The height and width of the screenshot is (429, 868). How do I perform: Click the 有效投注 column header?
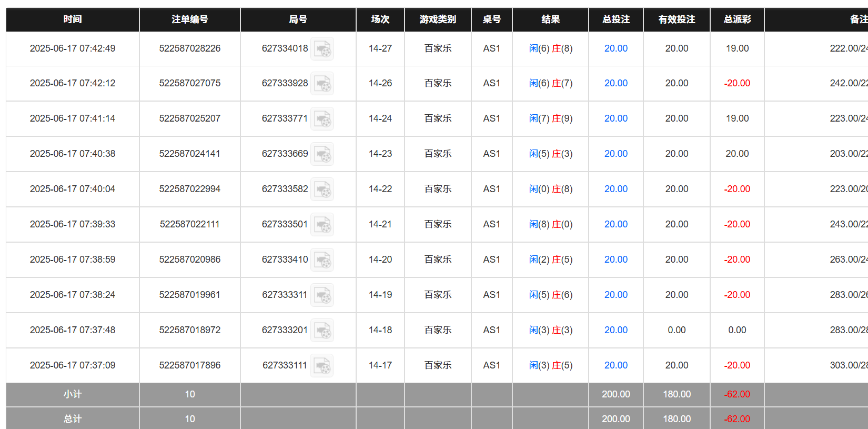click(677, 19)
